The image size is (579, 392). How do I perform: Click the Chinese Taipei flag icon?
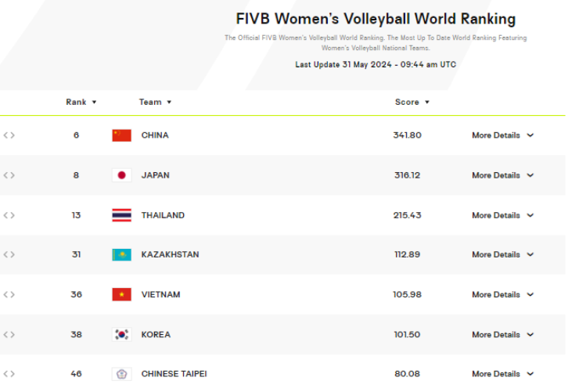pos(121,374)
